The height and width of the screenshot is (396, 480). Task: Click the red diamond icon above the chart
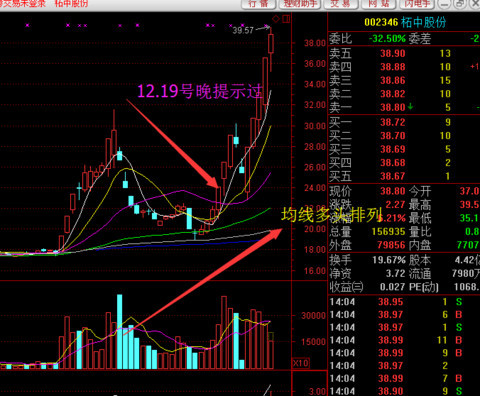tap(276, 19)
